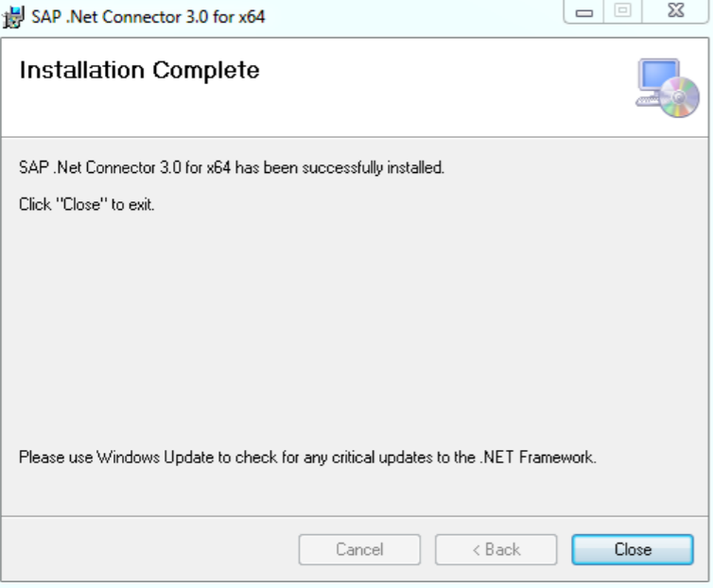Click the disabled Back button
This screenshot has width=713, height=588.
pos(496,549)
